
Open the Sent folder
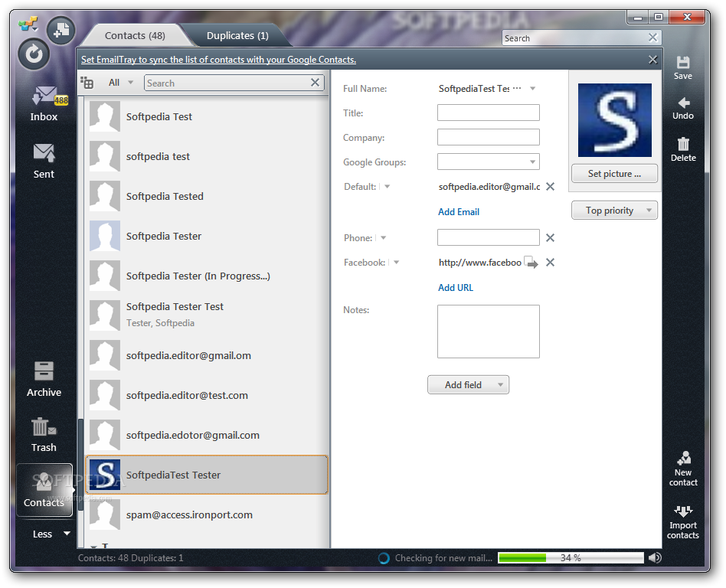tap(44, 161)
